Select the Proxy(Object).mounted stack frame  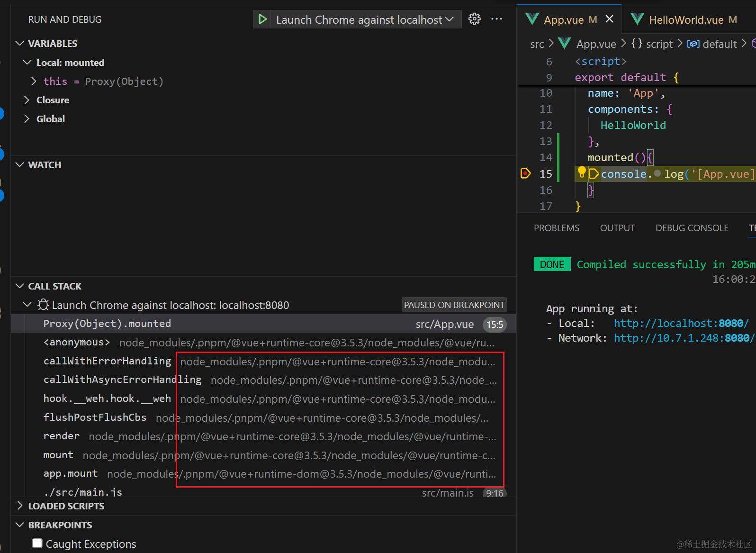pyautogui.click(x=263, y=324)
